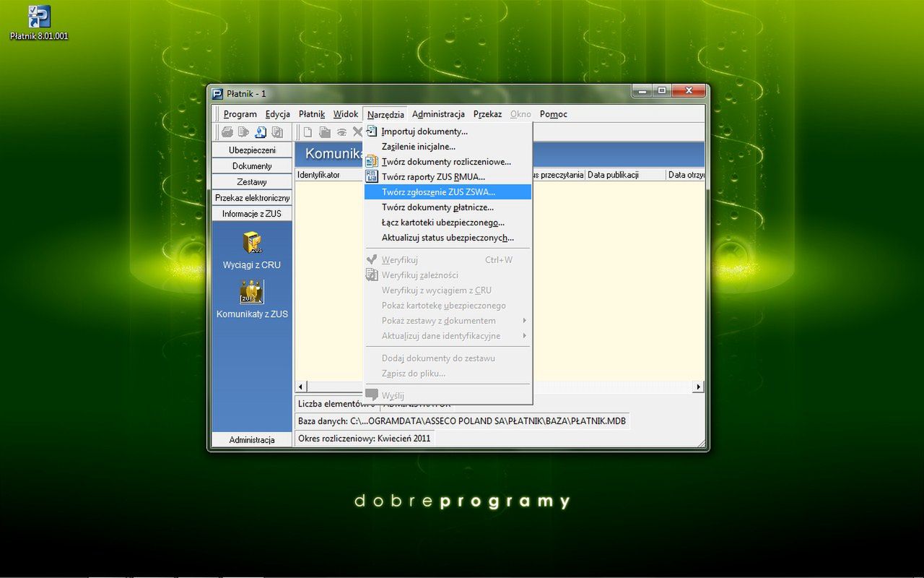Screen dimensions: 924x578
Task: Select Zasilenie inicjalne... menu entry
Action: point(448,147)
